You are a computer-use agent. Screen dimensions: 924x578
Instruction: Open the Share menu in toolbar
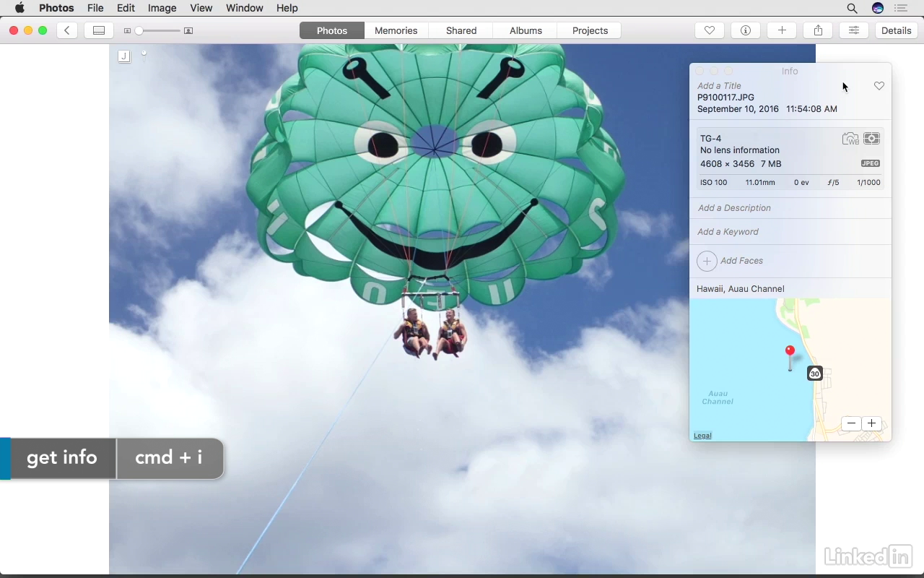[818, 30]
